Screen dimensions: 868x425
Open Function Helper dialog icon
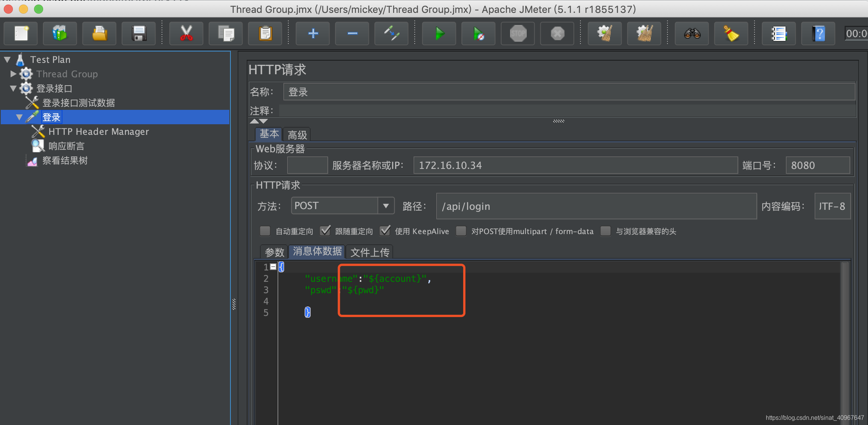(779, 34)
